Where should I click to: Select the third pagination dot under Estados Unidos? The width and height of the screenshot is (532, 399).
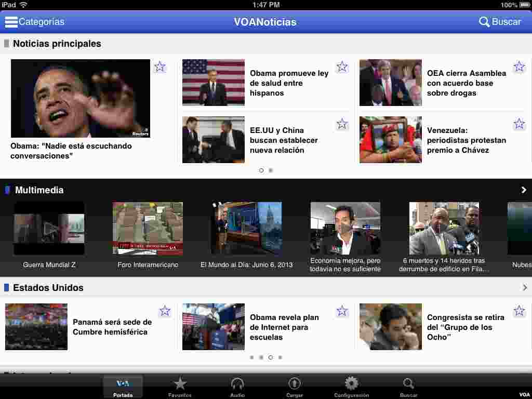(271, 357)
